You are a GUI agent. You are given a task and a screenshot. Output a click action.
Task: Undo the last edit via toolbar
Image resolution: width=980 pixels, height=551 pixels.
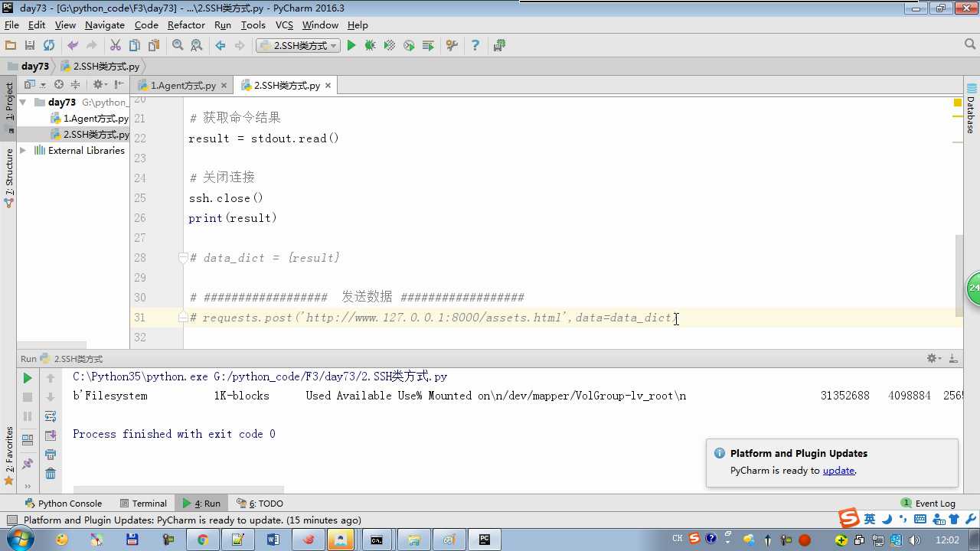pos(73,46)
